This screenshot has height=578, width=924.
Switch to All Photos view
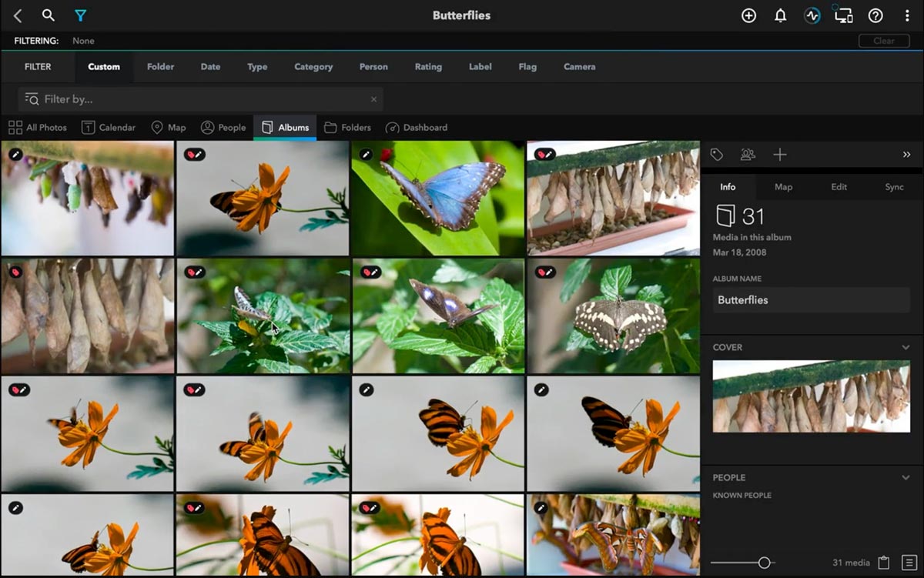[38, 128]
